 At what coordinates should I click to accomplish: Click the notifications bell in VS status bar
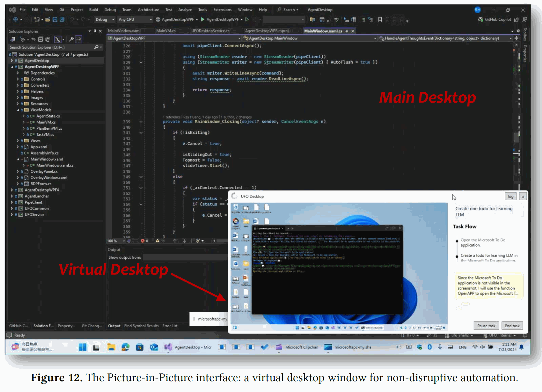click(525, 335)
